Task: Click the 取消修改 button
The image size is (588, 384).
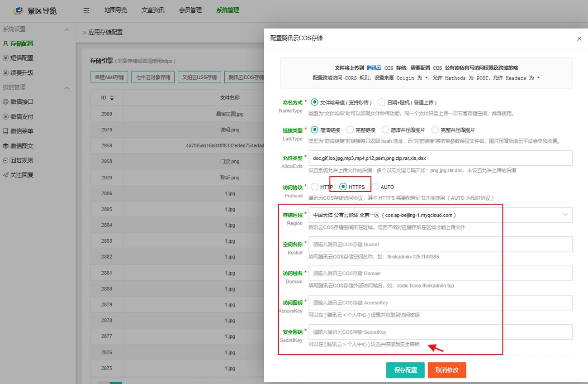Action: pos(447,370)
